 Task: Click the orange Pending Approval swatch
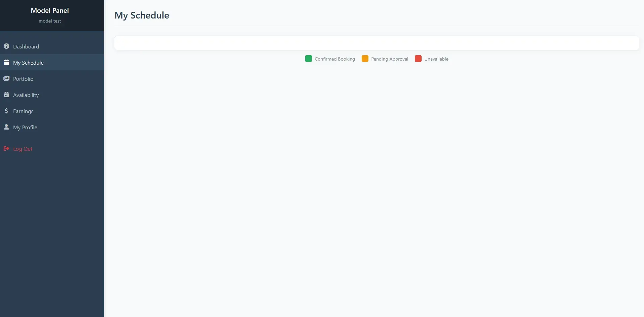[365, 59]
